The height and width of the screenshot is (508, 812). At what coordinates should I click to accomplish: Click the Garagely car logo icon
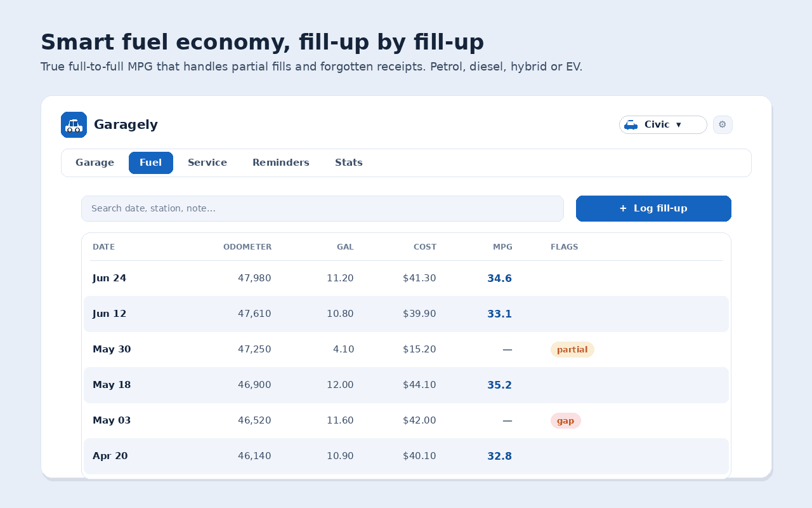[74, 124]
